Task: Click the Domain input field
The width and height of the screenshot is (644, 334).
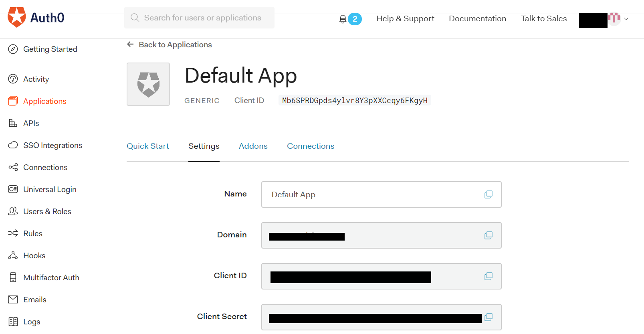Action: (381, 235)
